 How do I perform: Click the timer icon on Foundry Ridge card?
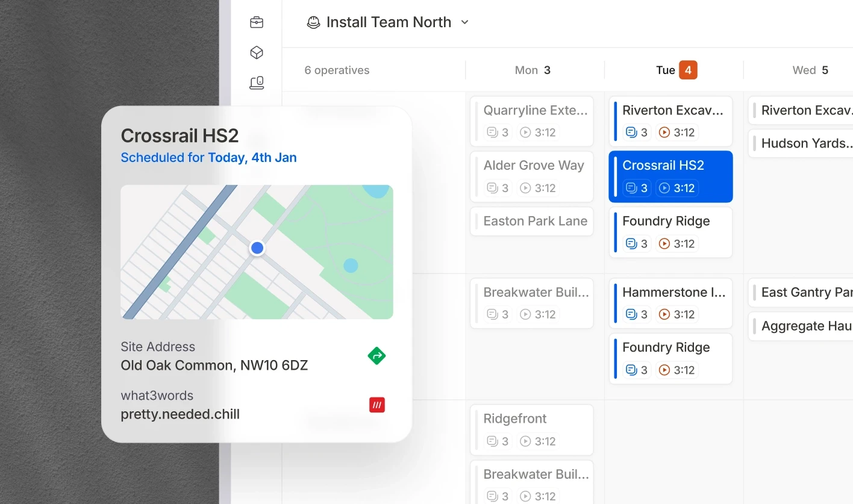pyautogui.click(x=664, y=243)
